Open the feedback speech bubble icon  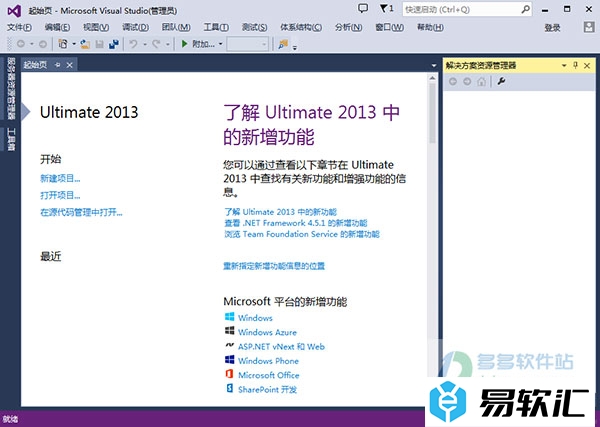363,8
